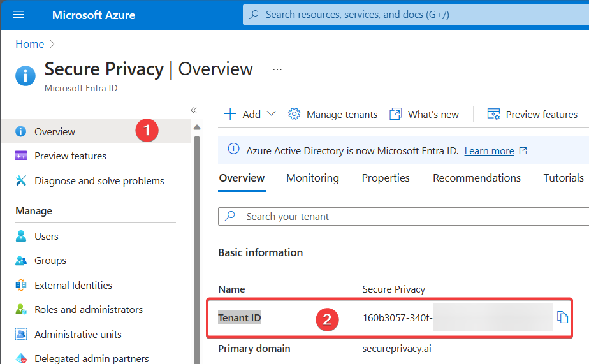Click the Tenant ID value 160b3057-340f-
The image size is (589, 364).
[x=397, y=318]
